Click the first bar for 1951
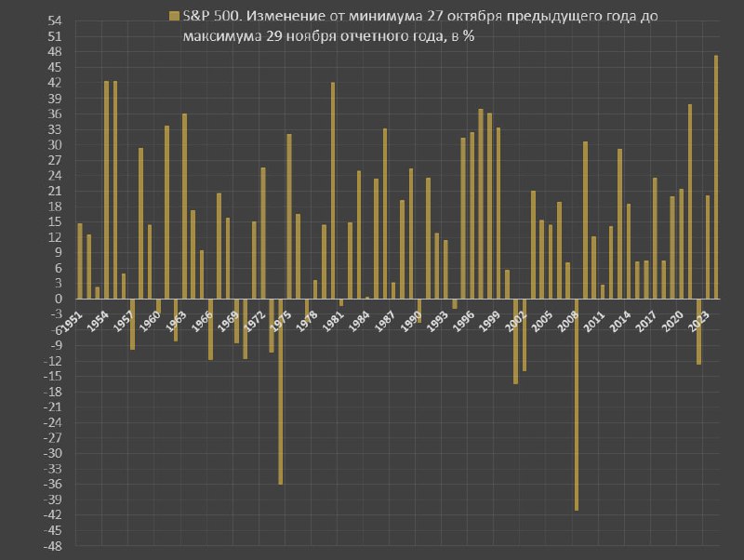 [x=80, y=261]
